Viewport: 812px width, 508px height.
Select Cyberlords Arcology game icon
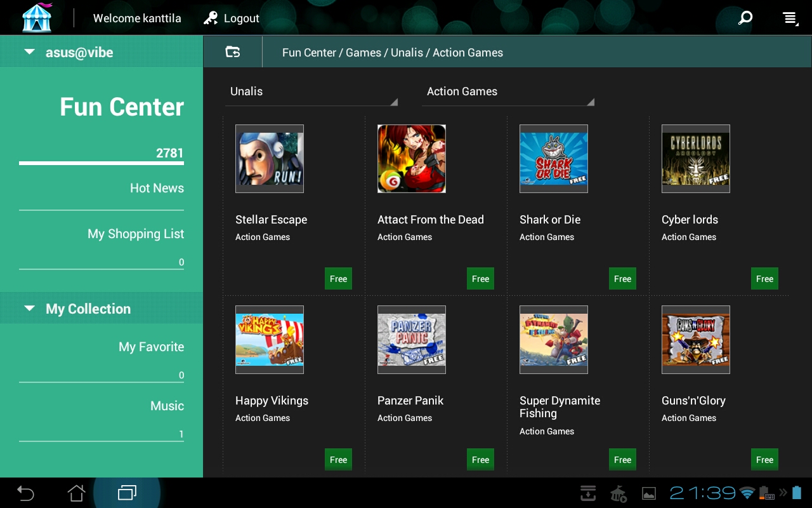pyautogui.click(x=696, y=159)
